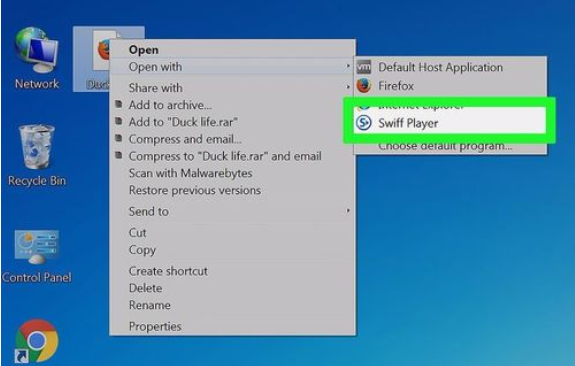Click Choose default program option
The height and width of the screenshot is (366, 575).
[445, 146]
